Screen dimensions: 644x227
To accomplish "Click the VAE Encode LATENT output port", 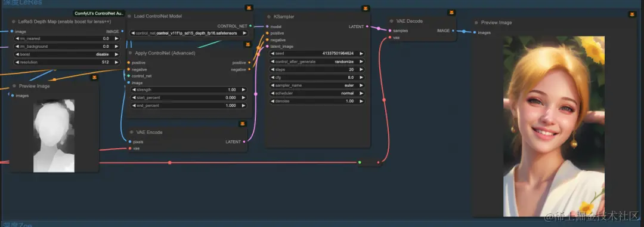I will pyautogui.click(x=244, y=142).
